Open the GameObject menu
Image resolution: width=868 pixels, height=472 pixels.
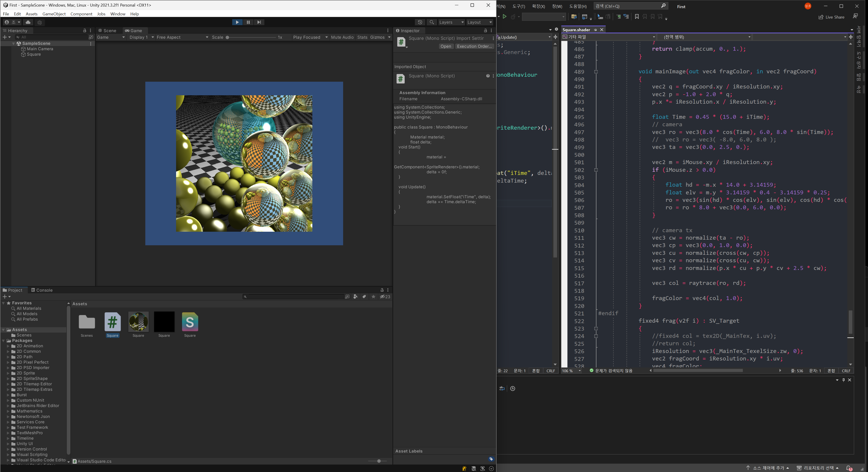[x=54, y=14]
